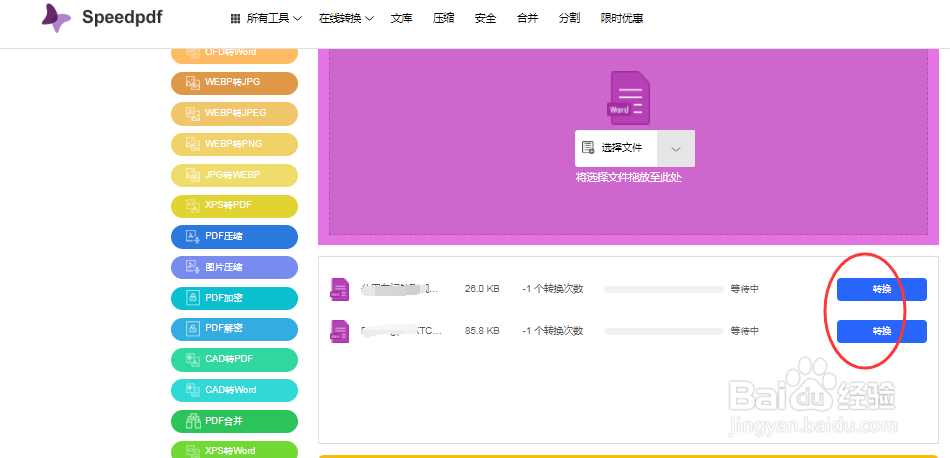Click the large Word document icon
This screenshot has width=950, height=458.
pos(629,98)
